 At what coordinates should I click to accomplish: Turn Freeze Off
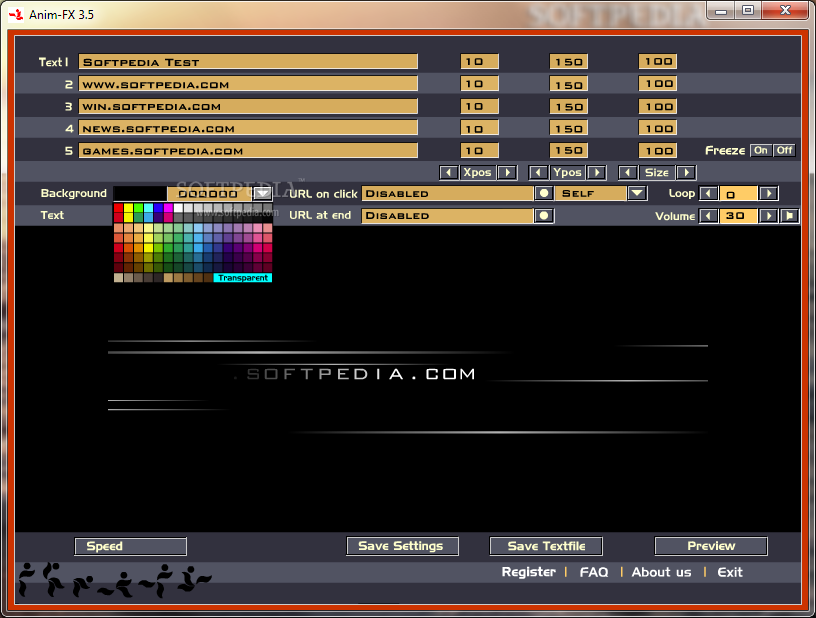(784, 150)
